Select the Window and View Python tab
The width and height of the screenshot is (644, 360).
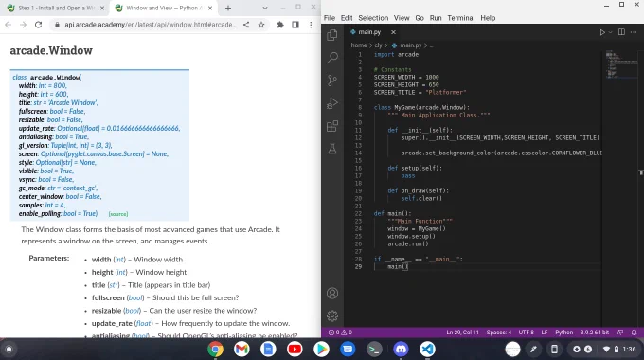coord(164,8)
